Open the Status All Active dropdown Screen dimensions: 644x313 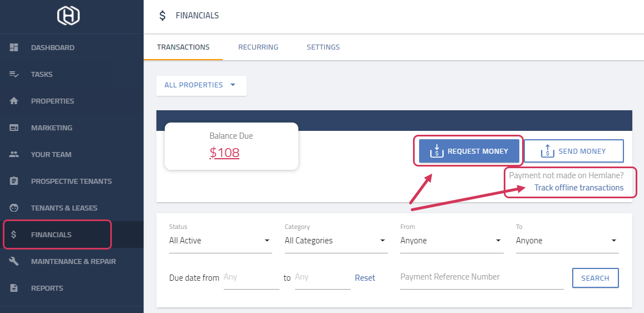tap(220, 241)
